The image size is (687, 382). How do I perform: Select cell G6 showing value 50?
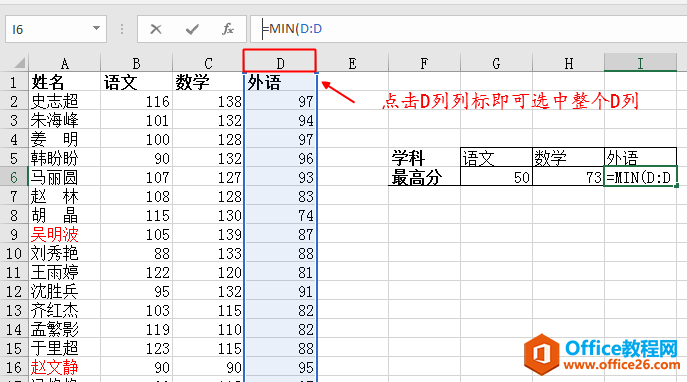click(496, 177)
